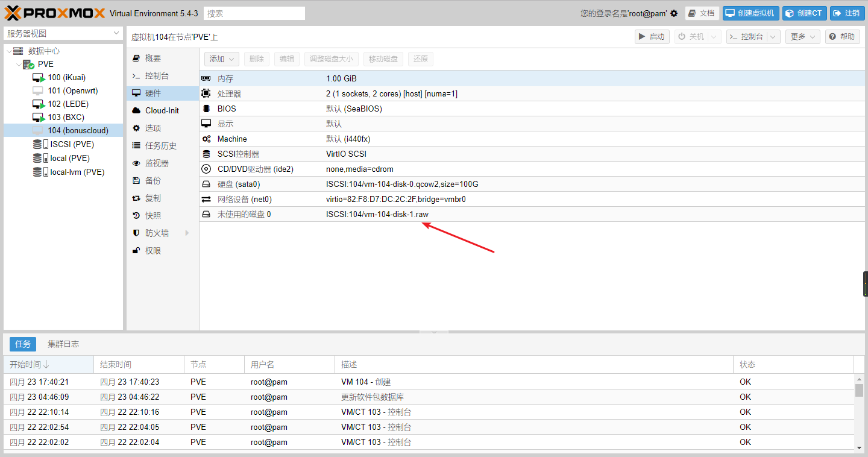Select 数据中心 in the tree
Screen dimensions: 868x457
pos(44,51)
